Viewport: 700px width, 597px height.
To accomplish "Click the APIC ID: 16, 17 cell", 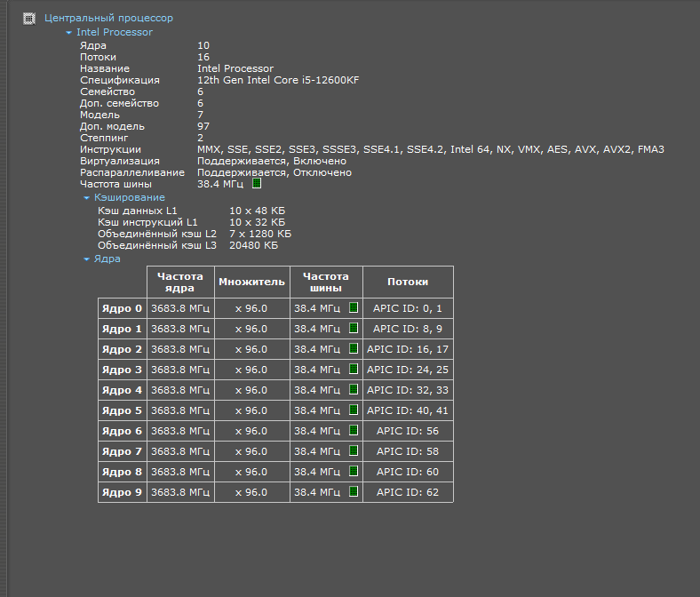I will pos(408,349).
